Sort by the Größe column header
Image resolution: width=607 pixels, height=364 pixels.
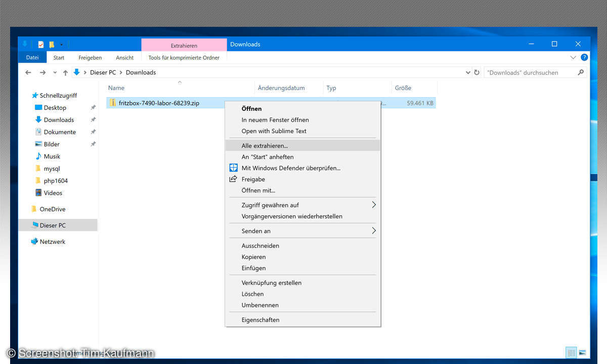[x=413, y=88]
